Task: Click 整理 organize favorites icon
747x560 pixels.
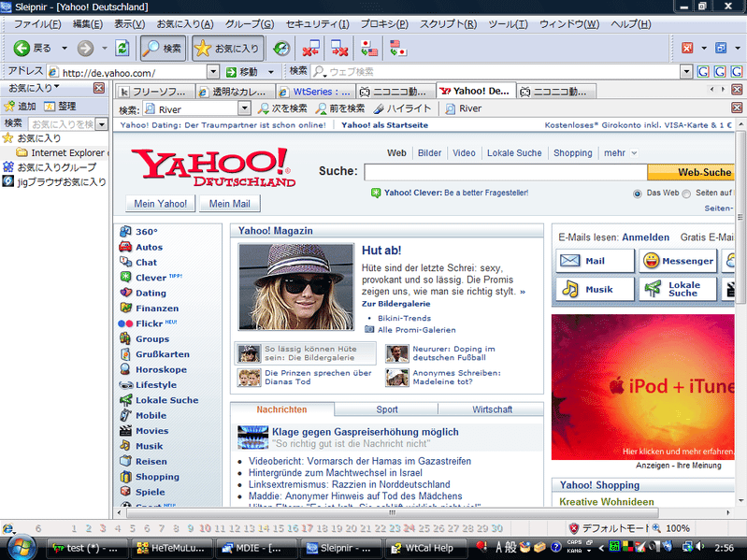Action: tap(49, 106)
